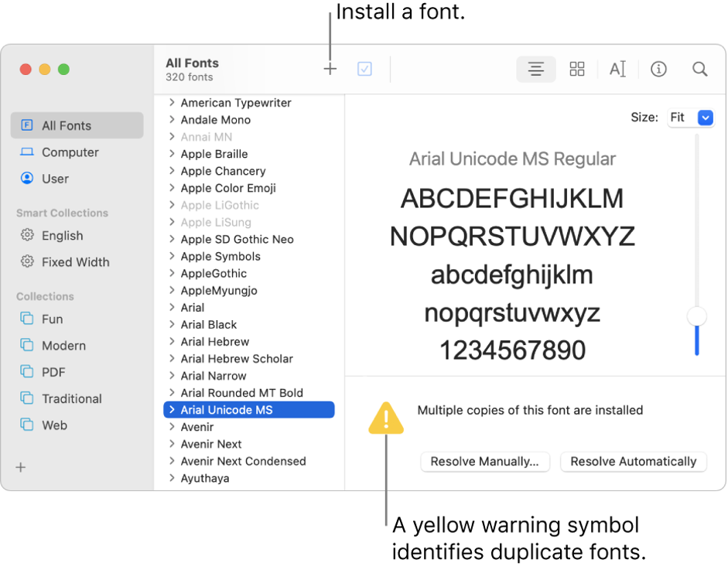
Task: Click the yellow duplicate warning icon
Action: coord(386,418)
